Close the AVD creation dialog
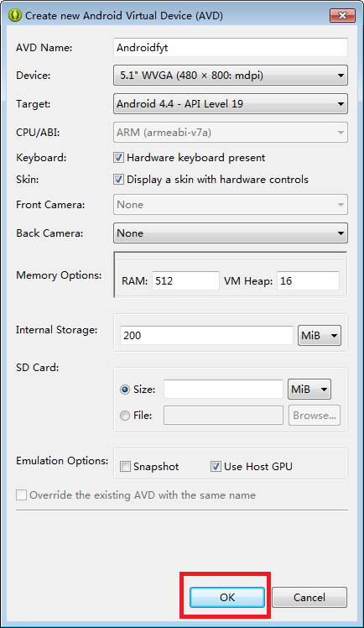The image size is (364, 628). pyautogui.click(x=342, y=16)
